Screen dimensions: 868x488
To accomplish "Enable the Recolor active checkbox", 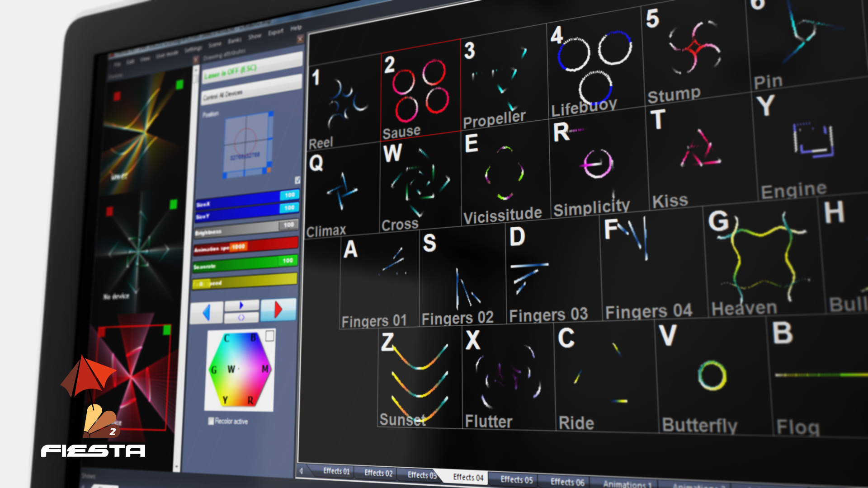I will (x=211, y=421).
